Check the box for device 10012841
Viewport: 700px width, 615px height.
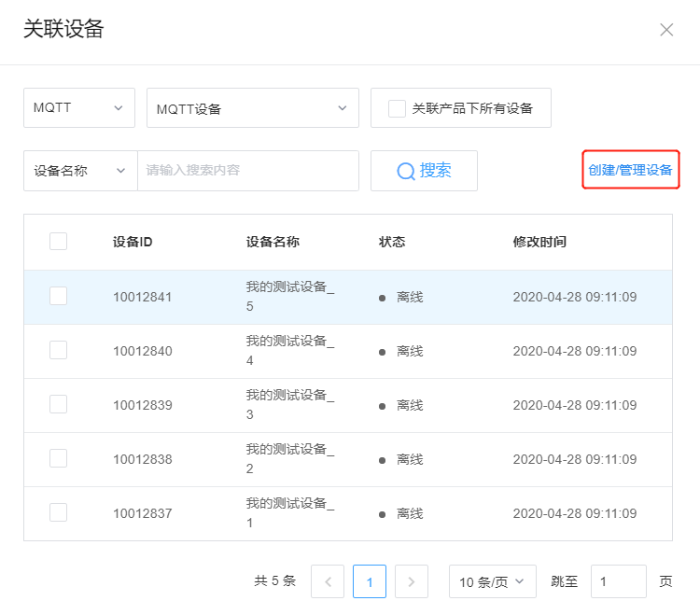58,296
